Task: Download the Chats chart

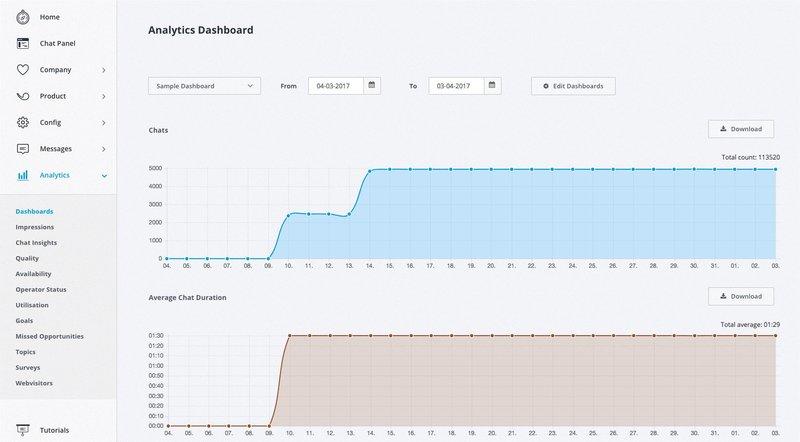Action: (x=741, y=129)
